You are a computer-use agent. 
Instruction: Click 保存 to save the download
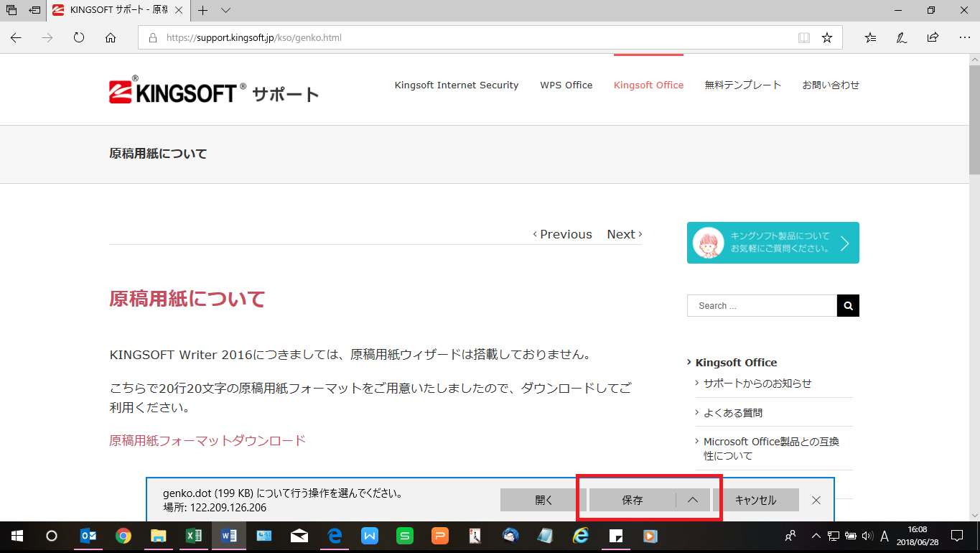pos(633,500)
